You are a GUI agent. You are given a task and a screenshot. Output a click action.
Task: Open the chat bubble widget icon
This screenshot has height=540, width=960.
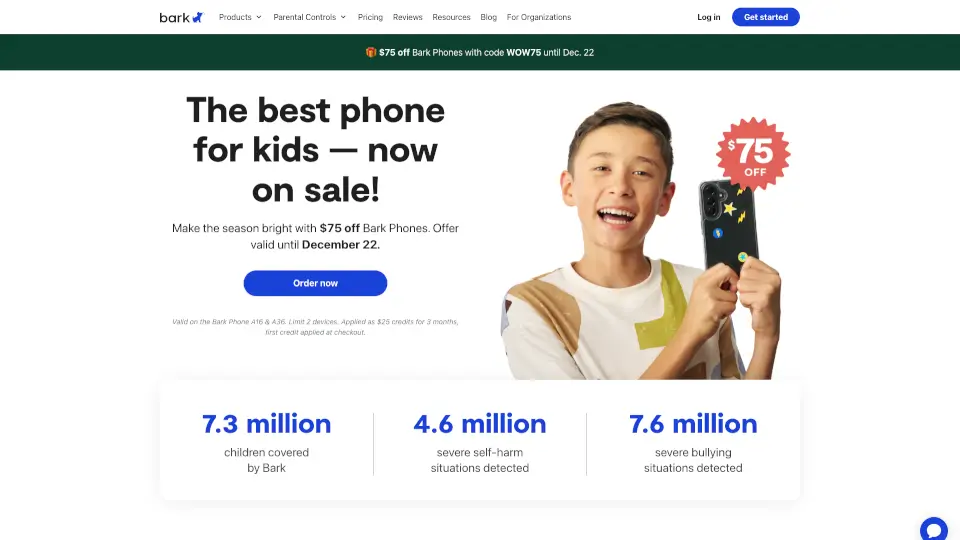[x=934, y=530]
